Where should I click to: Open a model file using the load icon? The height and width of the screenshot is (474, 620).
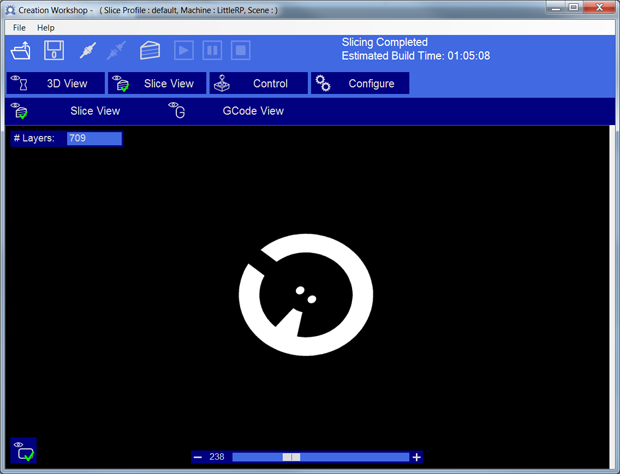[x=21, y=51]
